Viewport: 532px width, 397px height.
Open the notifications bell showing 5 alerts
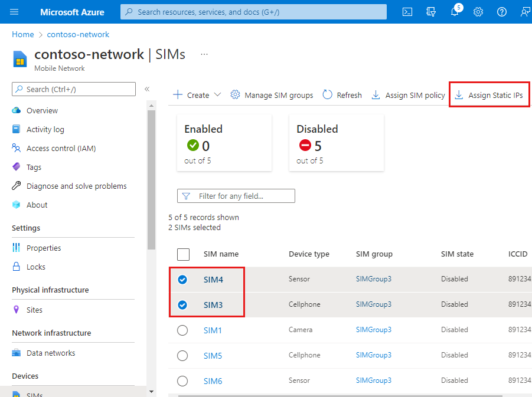click(454, 11)
